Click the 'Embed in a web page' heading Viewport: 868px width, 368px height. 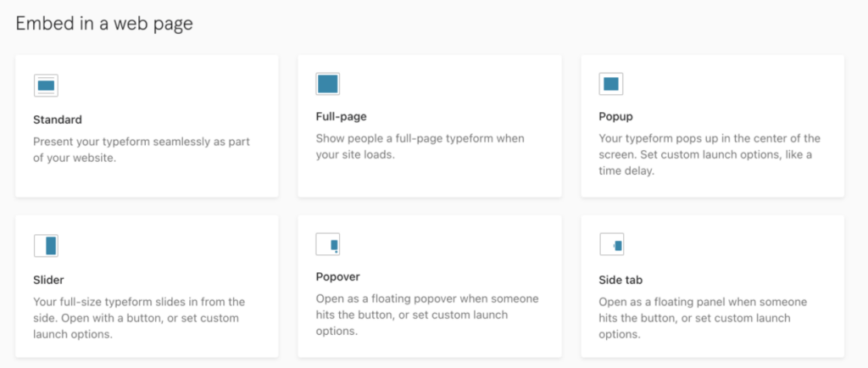pyautogui.click(x=104, y=24)
